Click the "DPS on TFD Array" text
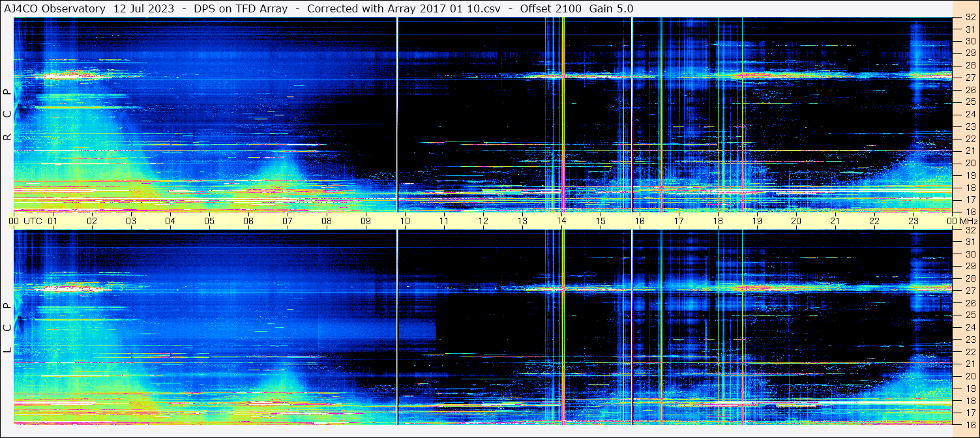This screenshot has height=438, width=980. coord(241,8)
